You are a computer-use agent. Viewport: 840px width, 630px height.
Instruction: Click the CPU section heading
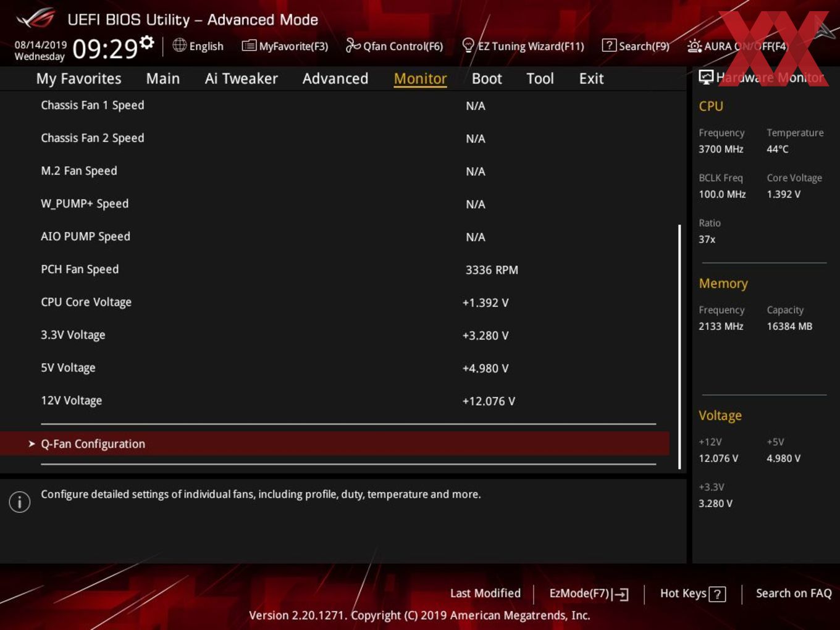(711, 106)
